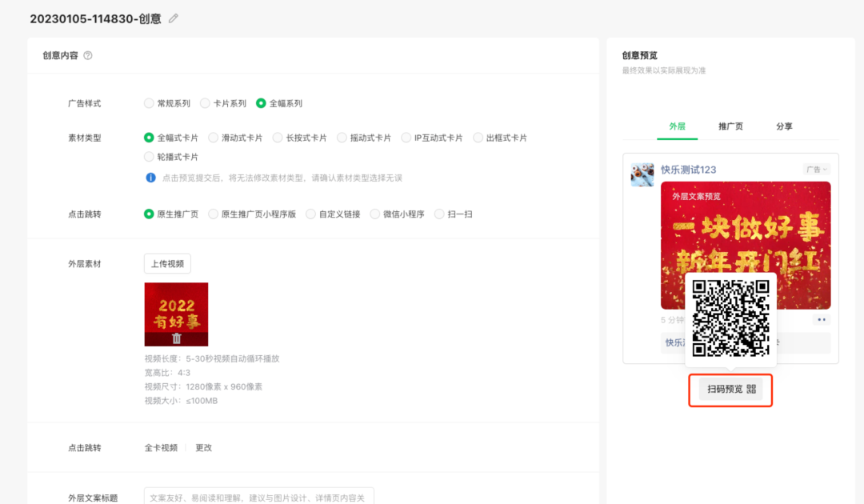Click the 上传视频 button
Image resolution: width=864 pixels, height=504 pixels.
pyautogui.click(x=167, y=264)
